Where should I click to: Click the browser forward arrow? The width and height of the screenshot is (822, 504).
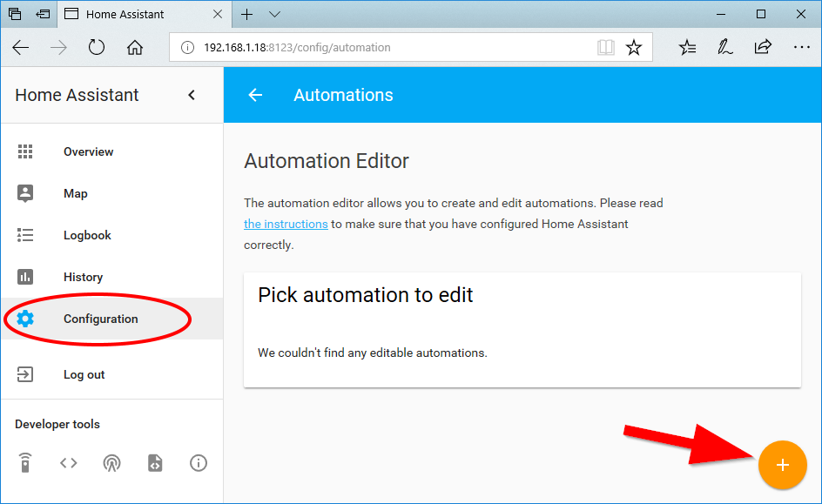click(58, 48)
